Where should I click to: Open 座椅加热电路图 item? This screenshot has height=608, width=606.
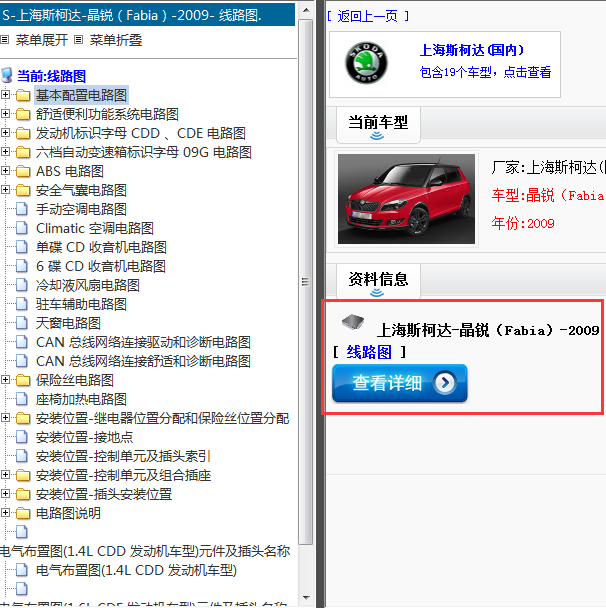coord(81,399)
